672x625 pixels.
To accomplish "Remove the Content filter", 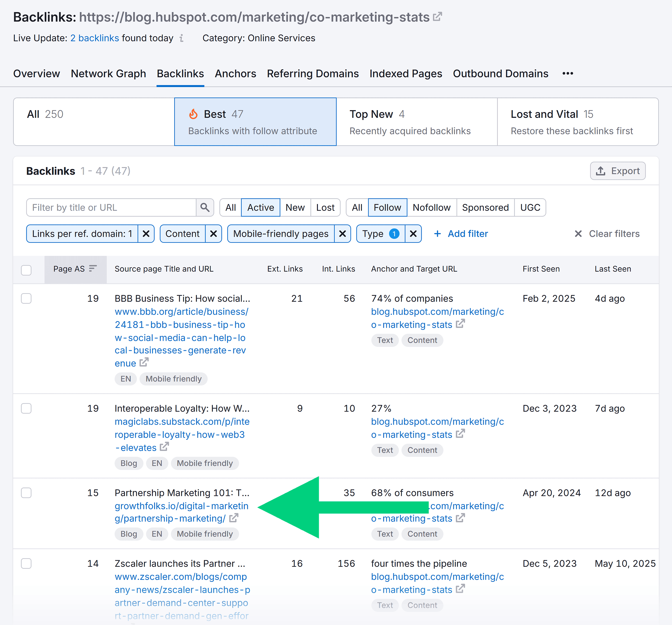I will 214,234.
